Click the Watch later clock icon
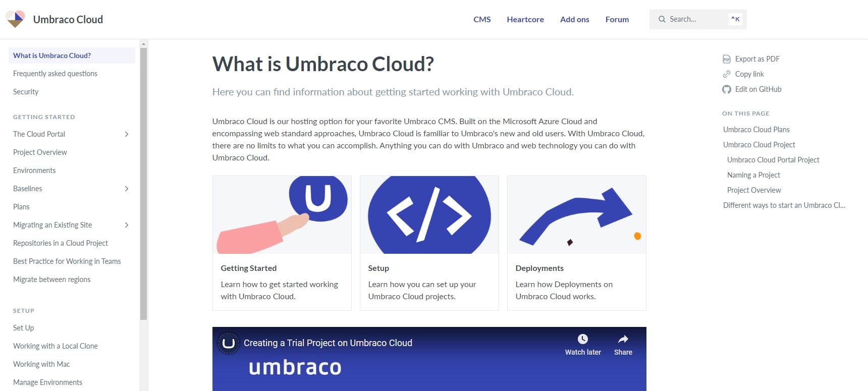Image resolution: width=868 pixels, height=391 pixels. click(x=583, y=339)
